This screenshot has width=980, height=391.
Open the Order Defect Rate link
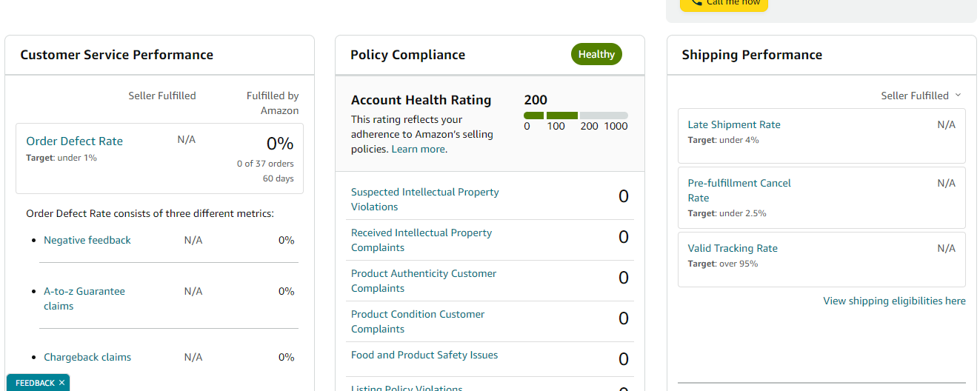coord(75,141)
